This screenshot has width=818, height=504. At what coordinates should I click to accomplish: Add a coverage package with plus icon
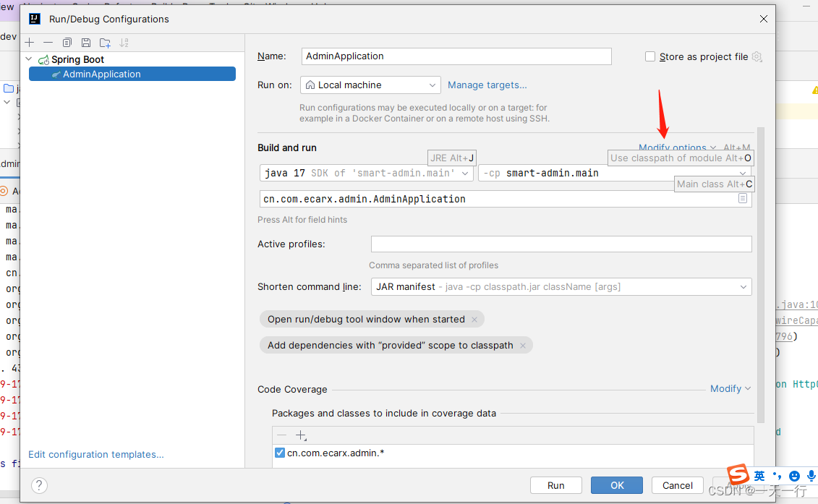tap(301, 435)
